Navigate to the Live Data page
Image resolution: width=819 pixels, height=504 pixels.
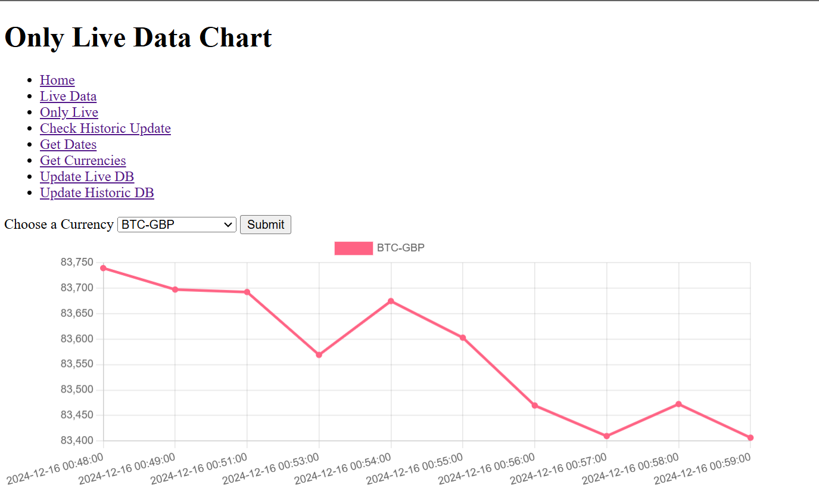[x=68, y=96]
